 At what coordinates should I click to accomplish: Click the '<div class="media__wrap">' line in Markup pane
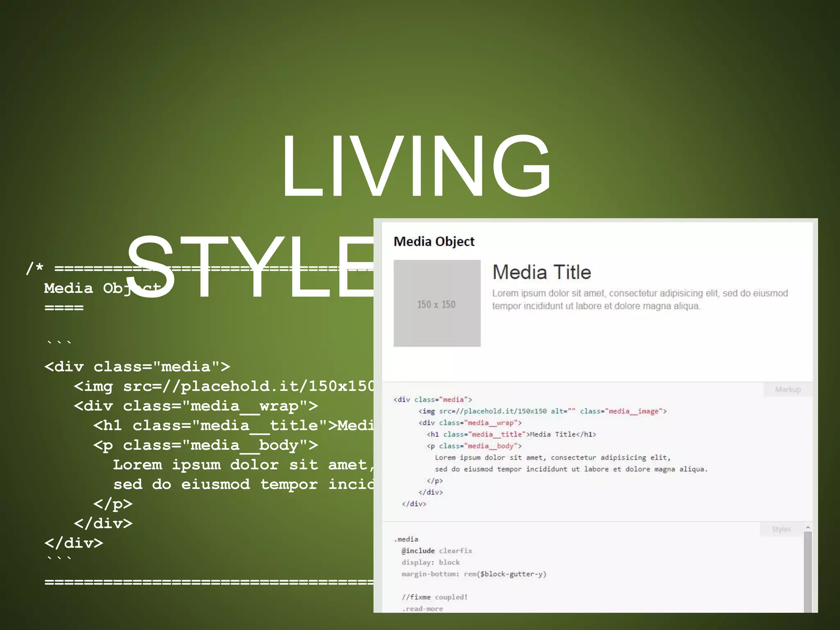[470, 422]
